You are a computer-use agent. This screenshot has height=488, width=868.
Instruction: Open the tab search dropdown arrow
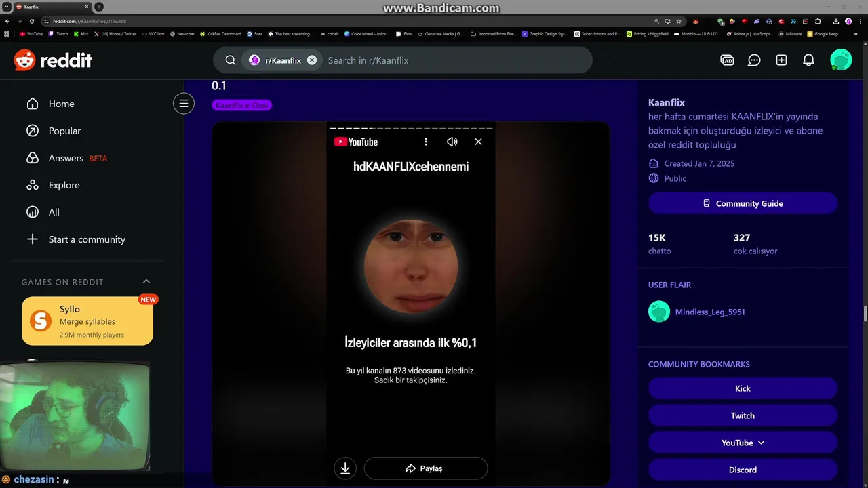(x=5, y=7)
